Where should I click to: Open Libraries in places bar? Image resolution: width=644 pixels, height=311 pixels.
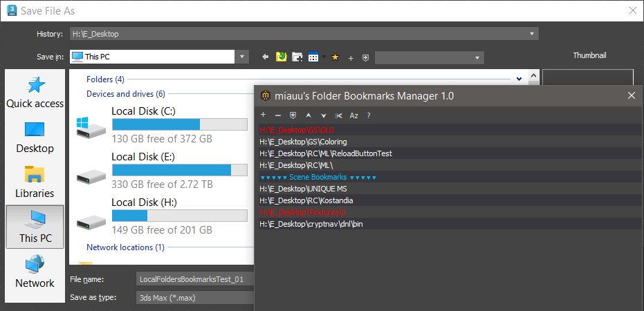click(x=35, y=182)
